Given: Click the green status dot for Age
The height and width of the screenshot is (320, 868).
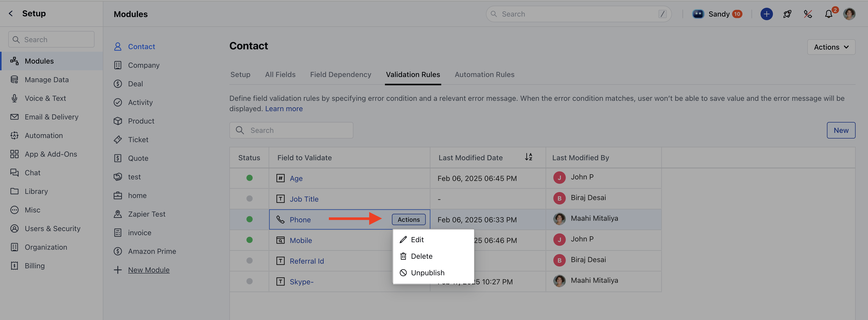Looking at the screenshot, I should click(x=249, y=178).
